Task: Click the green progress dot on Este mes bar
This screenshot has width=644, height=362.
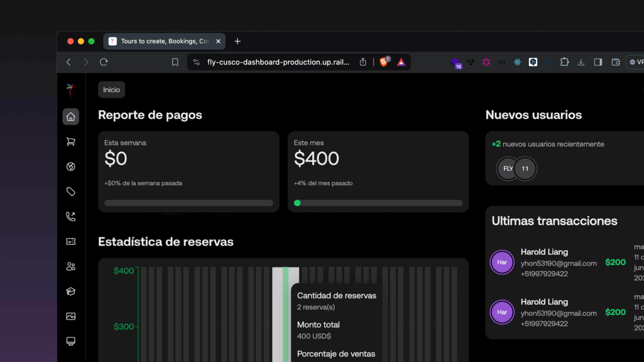Action: click(297, 203)
